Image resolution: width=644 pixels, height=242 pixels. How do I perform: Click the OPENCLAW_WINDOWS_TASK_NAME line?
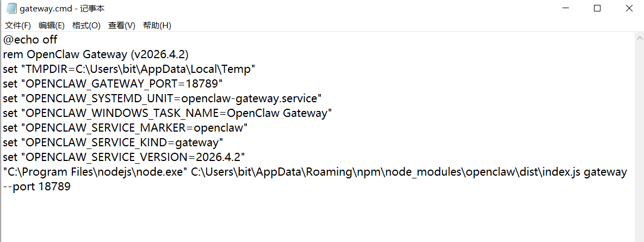167,113
